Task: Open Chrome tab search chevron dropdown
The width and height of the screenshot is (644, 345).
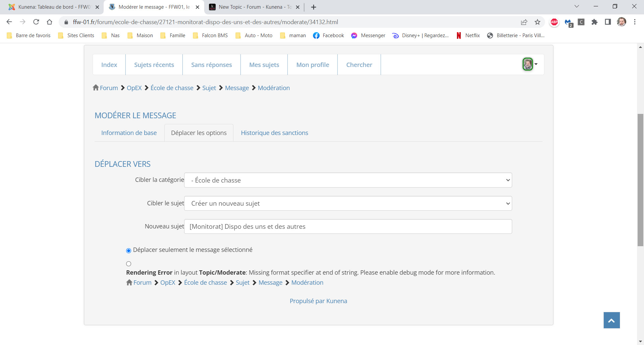Action: pos(577,6)
